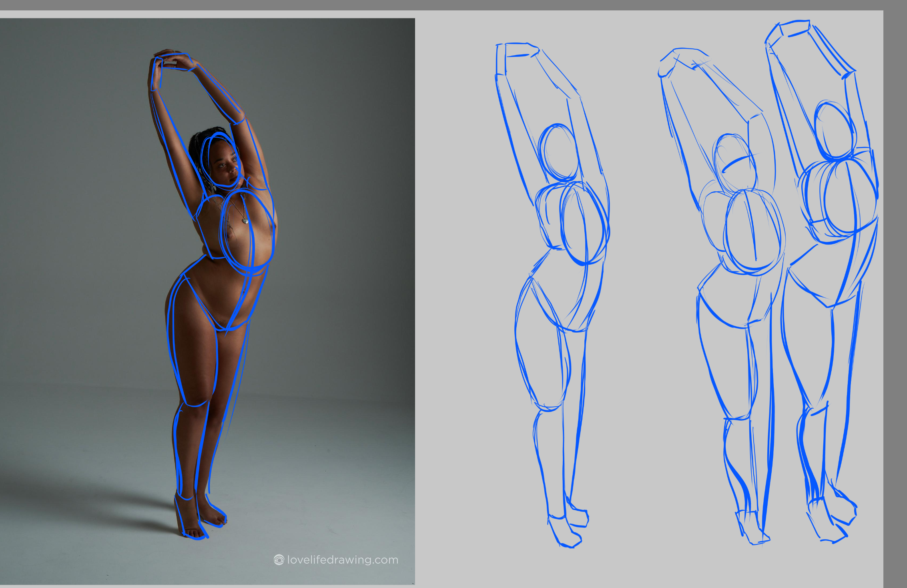Click the eye logo beside the watermark
This screenshot has width=907, height=588.
pos(279,560)
